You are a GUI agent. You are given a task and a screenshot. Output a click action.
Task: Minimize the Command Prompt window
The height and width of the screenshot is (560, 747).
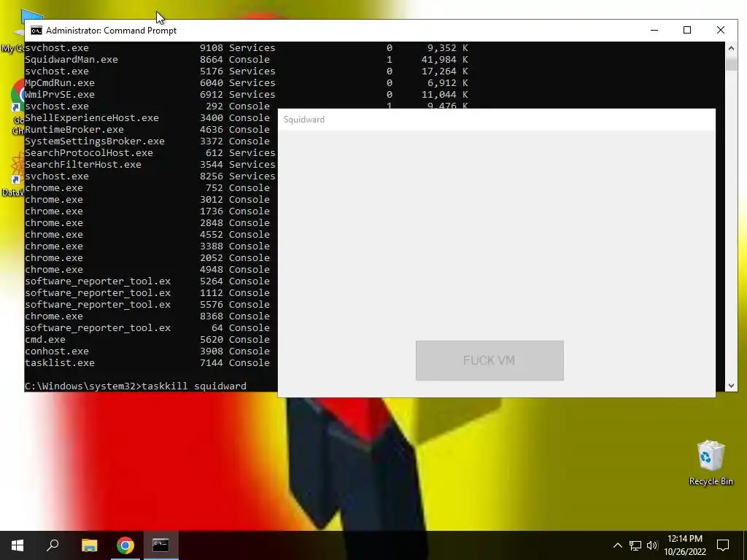(x=654, y=30)
